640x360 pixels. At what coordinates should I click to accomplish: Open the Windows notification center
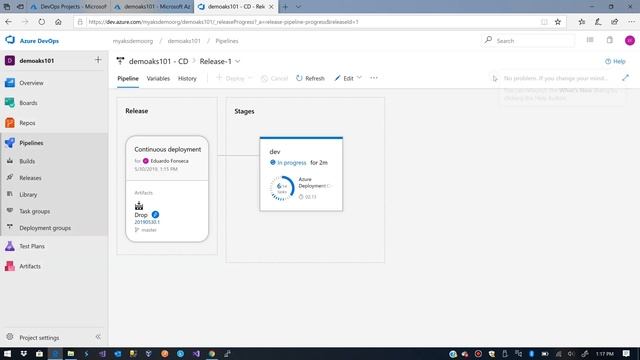coord(627,353)
